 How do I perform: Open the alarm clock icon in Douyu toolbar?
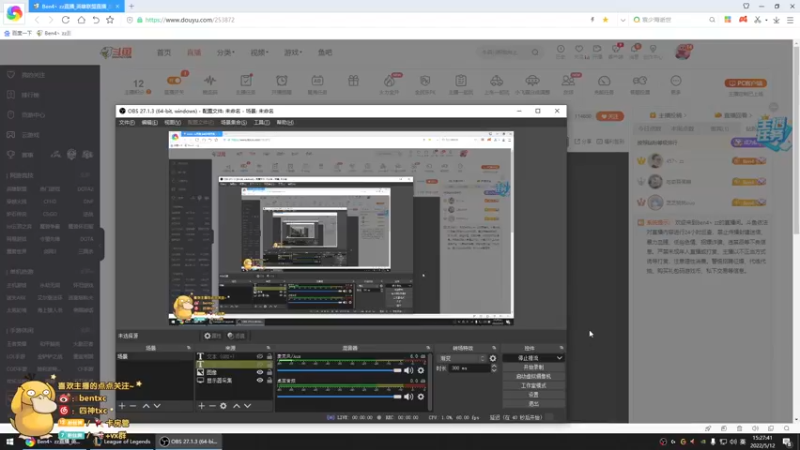282,81
